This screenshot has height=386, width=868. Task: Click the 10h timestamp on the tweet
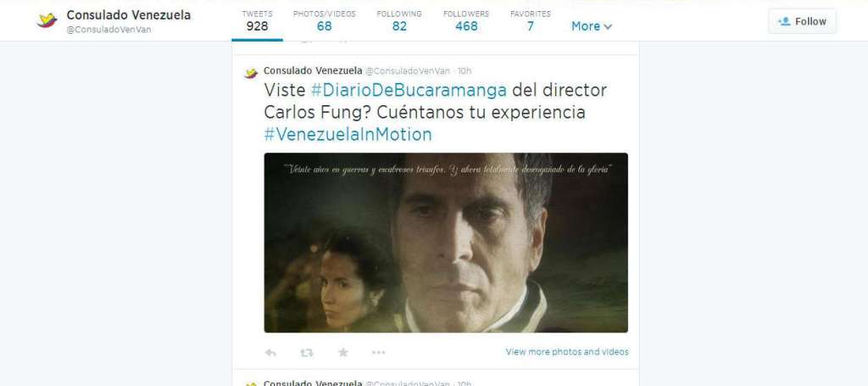tap(465, 71)
